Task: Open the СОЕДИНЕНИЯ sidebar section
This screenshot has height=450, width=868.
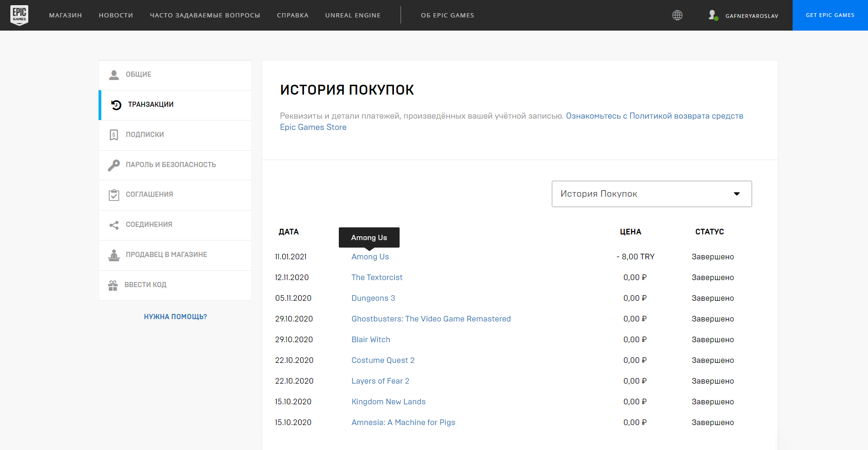Action: [175, 225]
